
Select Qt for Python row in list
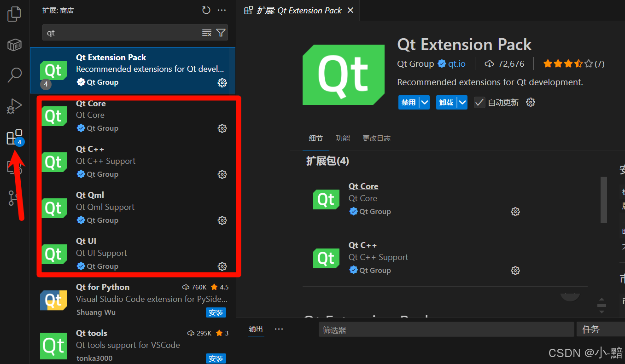(x=133, y=300)
